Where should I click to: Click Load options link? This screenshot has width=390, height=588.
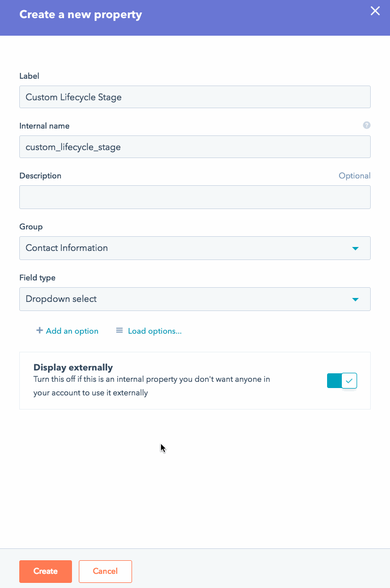click(153, 330)
